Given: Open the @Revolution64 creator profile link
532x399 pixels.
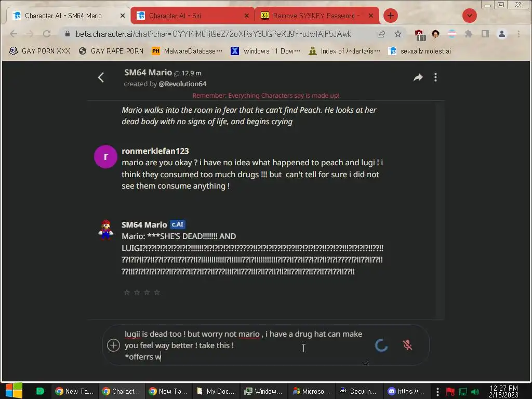Looking at the screenshot, I should [182, 84].
